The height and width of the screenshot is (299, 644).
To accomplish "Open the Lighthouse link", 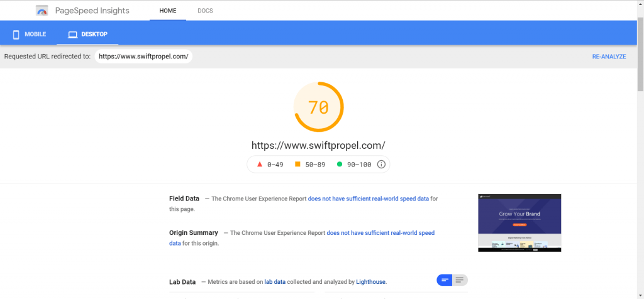I will click(x=371, y=282).
